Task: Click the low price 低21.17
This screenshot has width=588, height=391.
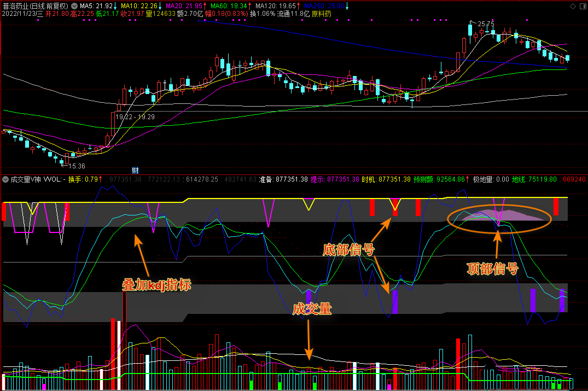Action: click(107, 14)
